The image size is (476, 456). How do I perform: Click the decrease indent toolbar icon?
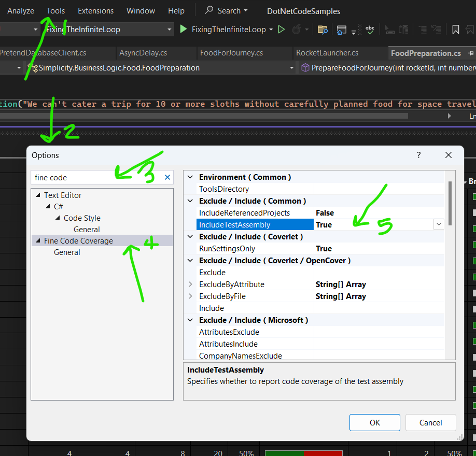point(422,30)
